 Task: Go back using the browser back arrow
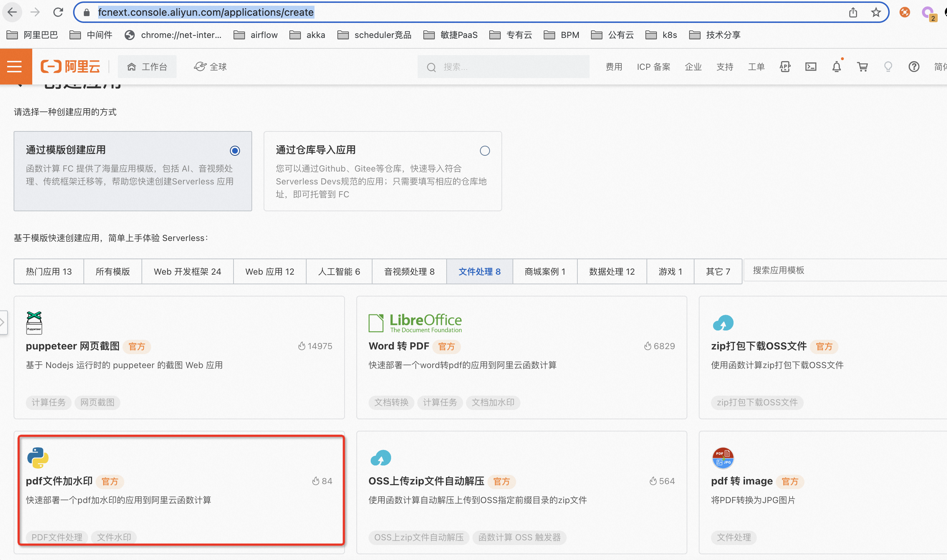(12, 13)
